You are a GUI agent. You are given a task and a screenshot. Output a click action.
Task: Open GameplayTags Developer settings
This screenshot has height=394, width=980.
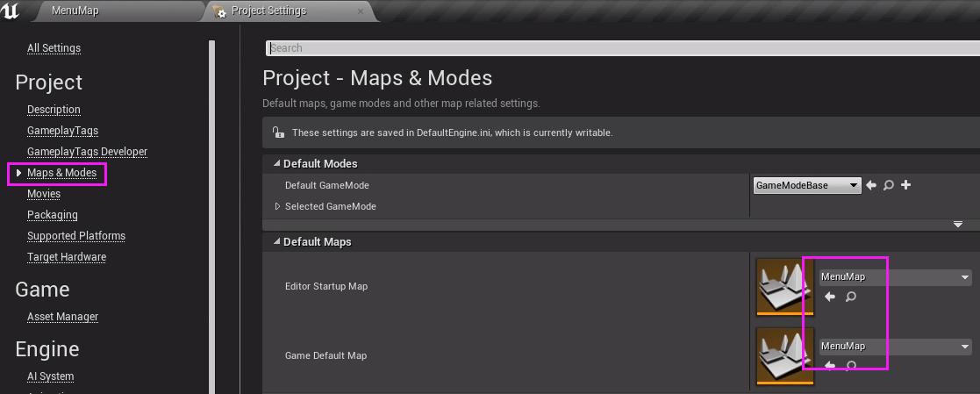[87, 151]
